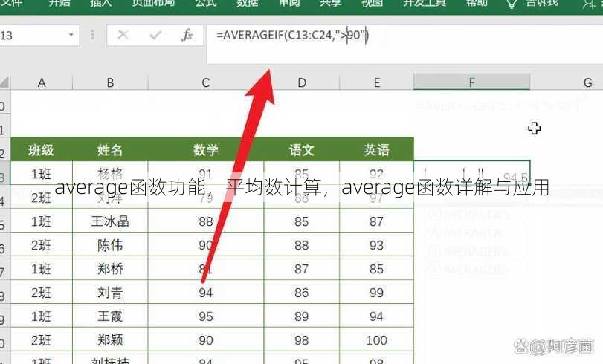Click cell F13 showing 94.5
603x364 pixels.
coord(472,173)
